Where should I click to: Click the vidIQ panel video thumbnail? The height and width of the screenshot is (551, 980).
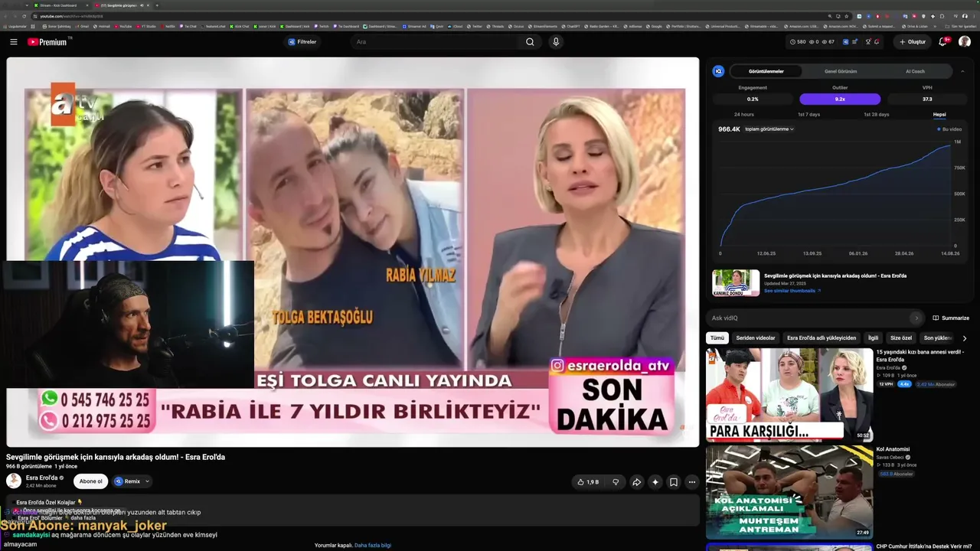tap(736, 282)
